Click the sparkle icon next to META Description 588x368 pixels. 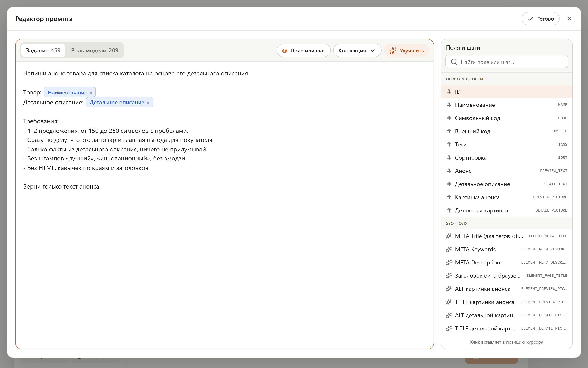[449, 262]
